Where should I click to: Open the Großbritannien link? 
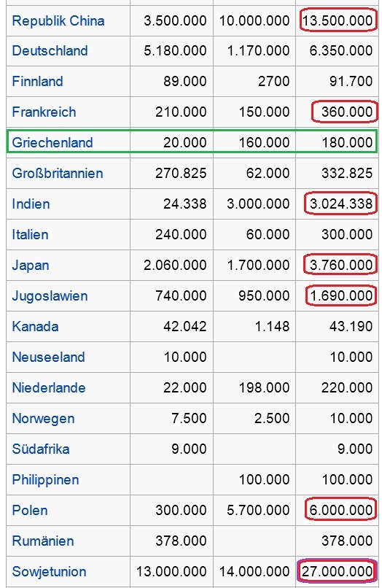(x=58, y=173)
